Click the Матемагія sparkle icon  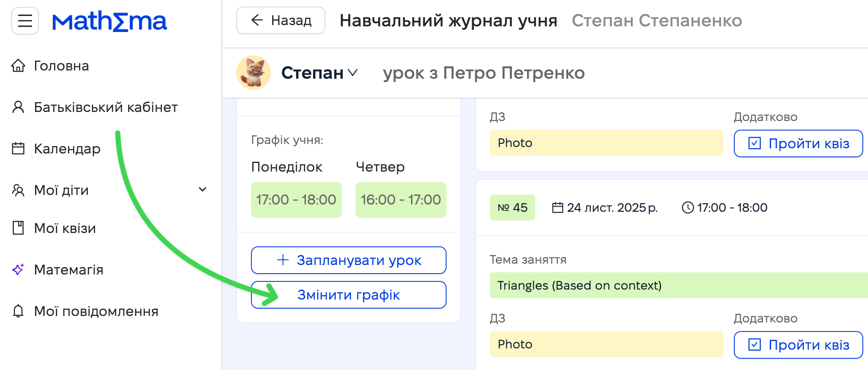point(18,270)
